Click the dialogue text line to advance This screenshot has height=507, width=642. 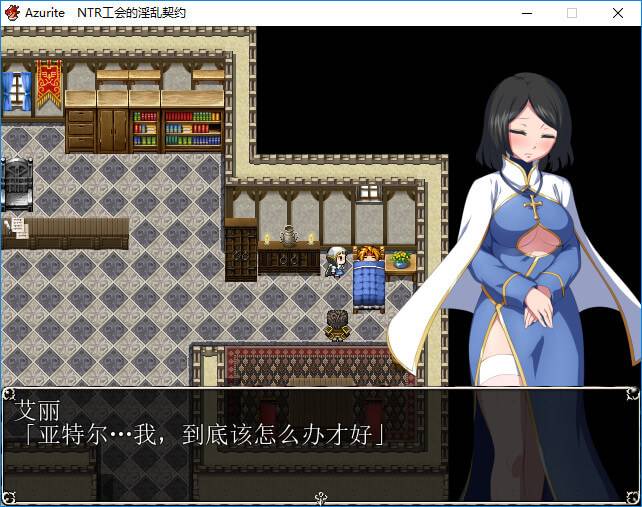[x=200, y=435]
